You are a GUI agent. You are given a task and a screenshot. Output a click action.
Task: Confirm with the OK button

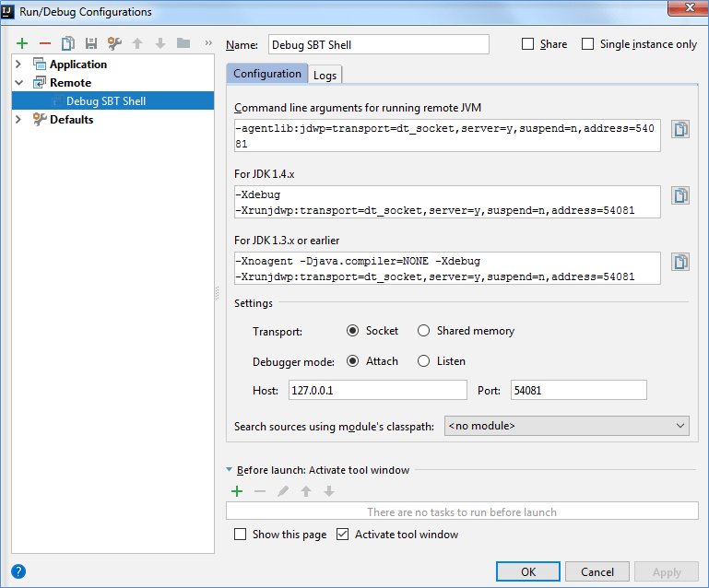point(528,571)
